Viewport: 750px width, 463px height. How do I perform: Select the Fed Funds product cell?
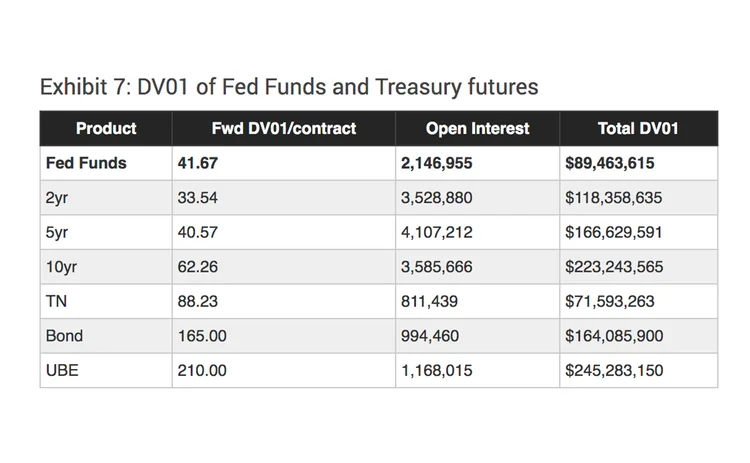pos(86,162)
